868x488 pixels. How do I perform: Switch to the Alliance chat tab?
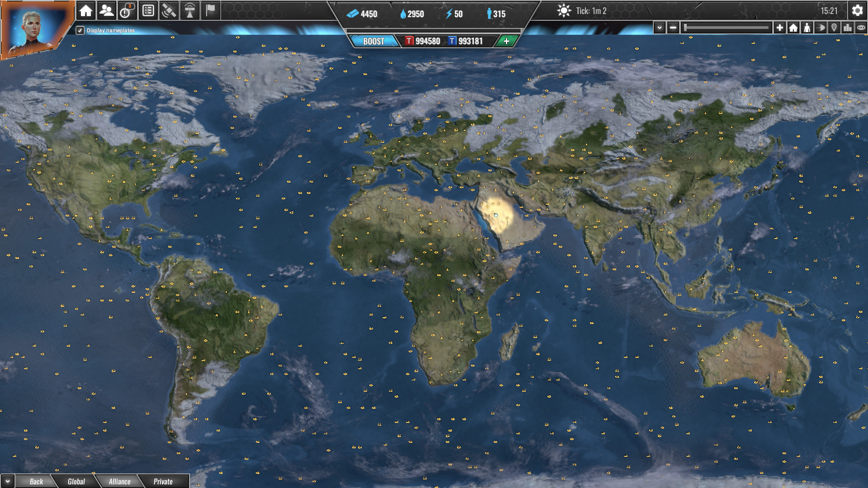pos(120,481)
